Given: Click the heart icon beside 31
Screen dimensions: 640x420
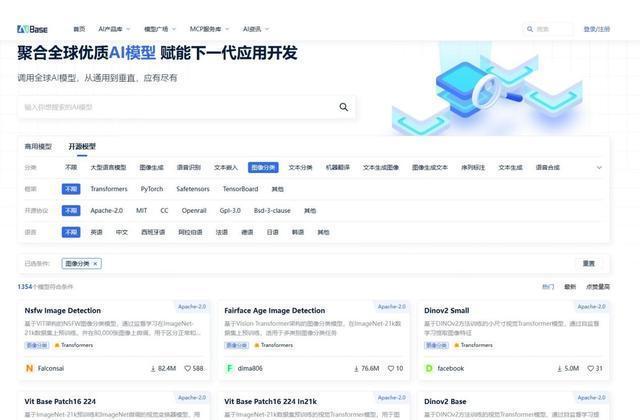Looking at the screenshot, I should coord(590,368).
